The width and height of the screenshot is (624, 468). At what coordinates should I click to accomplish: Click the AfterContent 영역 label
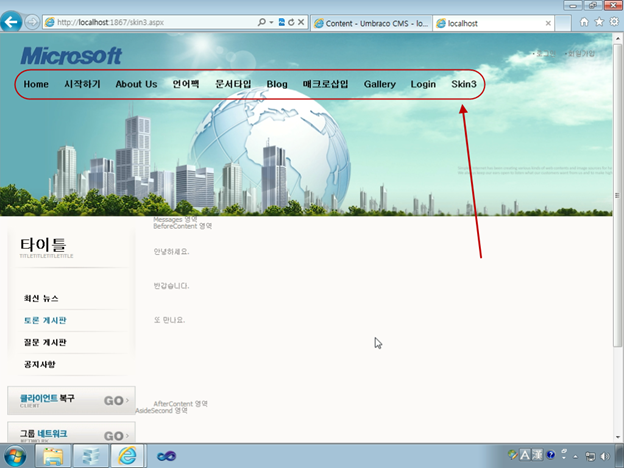tap(181, 404)
